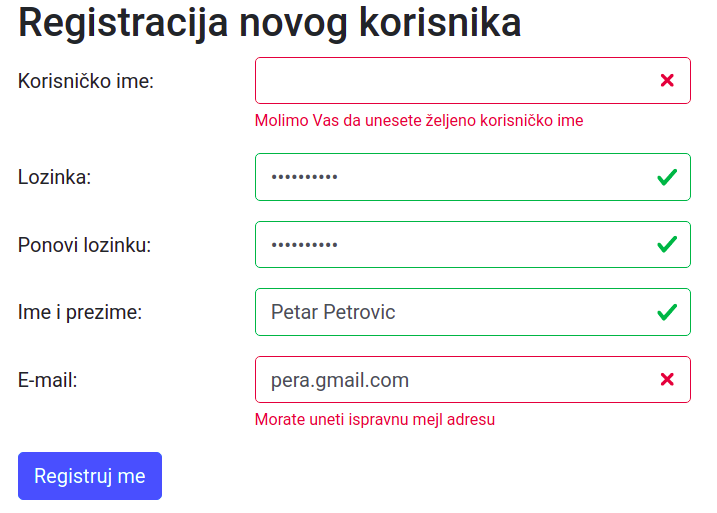Viewport: 717px width, 513px height.
Task: Focus the Ime i prezime input field
Action: pyautogui.click(x=450, y=312)
